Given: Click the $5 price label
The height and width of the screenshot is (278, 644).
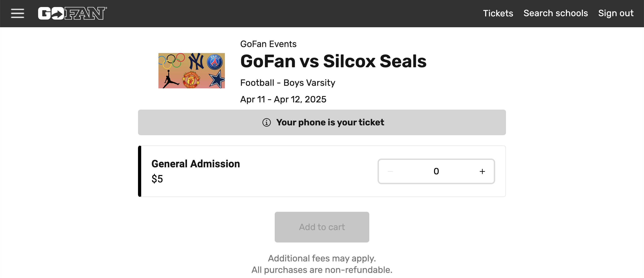Looking at the screenshot, I should click(x=157, y=179).
